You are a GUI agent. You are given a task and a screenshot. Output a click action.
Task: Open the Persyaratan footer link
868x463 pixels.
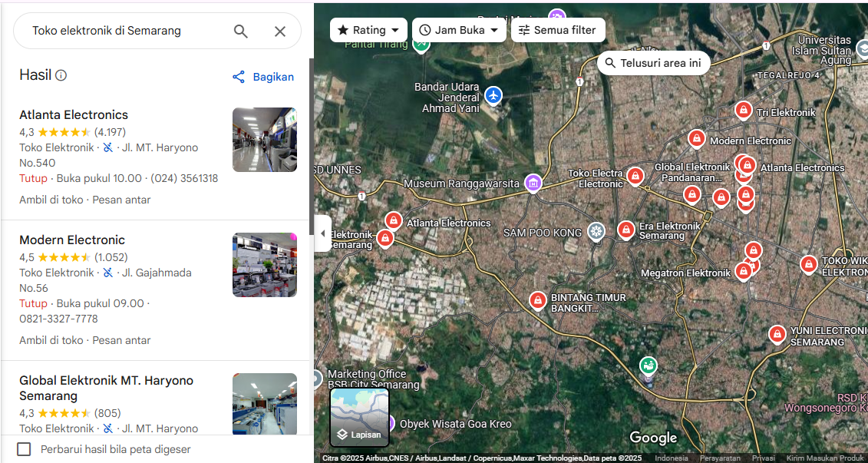tap(720, 458)
